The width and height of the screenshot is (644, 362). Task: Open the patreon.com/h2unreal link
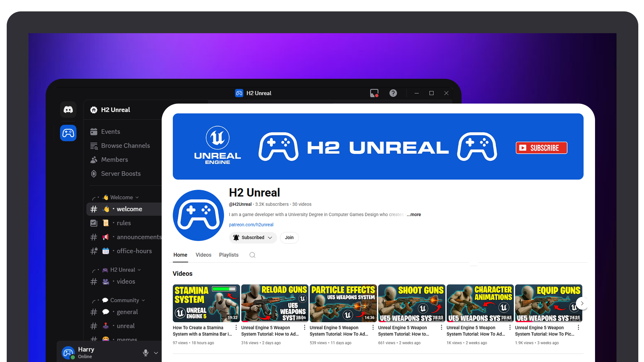click(x=251, y=225)
